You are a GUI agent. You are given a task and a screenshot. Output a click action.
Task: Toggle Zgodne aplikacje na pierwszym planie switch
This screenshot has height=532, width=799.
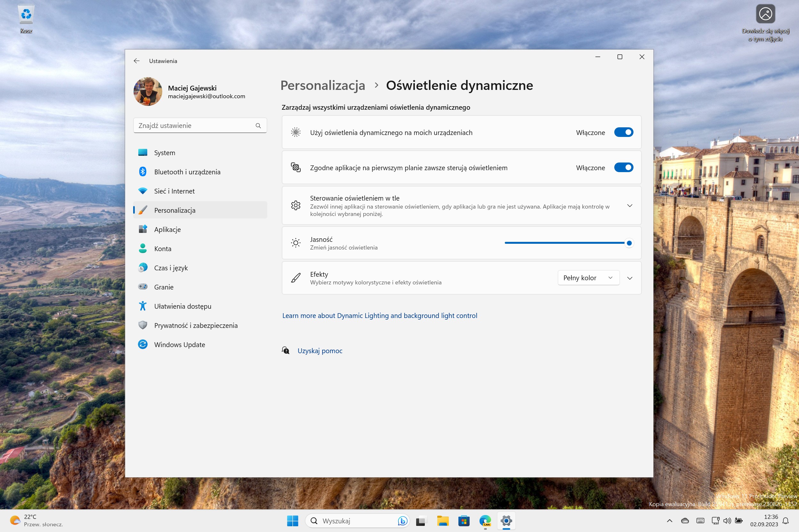[x=624, y=168]
